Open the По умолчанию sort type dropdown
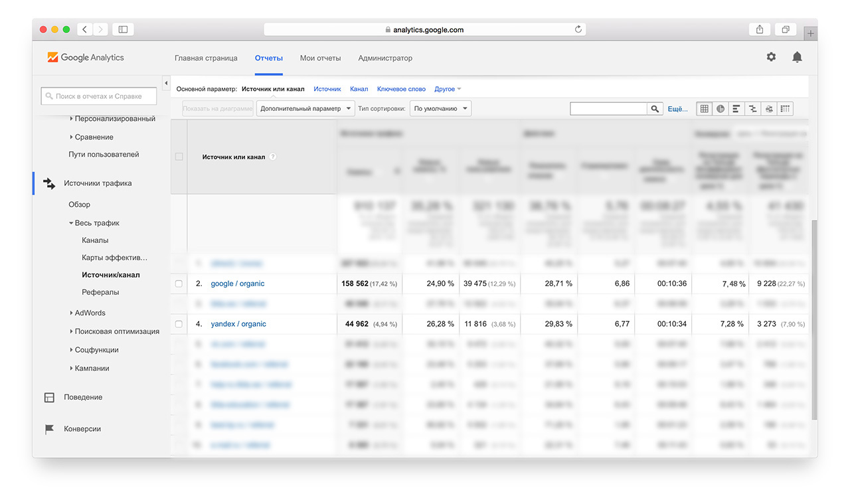This screenshot has height=504, width=850. [440, 109]
